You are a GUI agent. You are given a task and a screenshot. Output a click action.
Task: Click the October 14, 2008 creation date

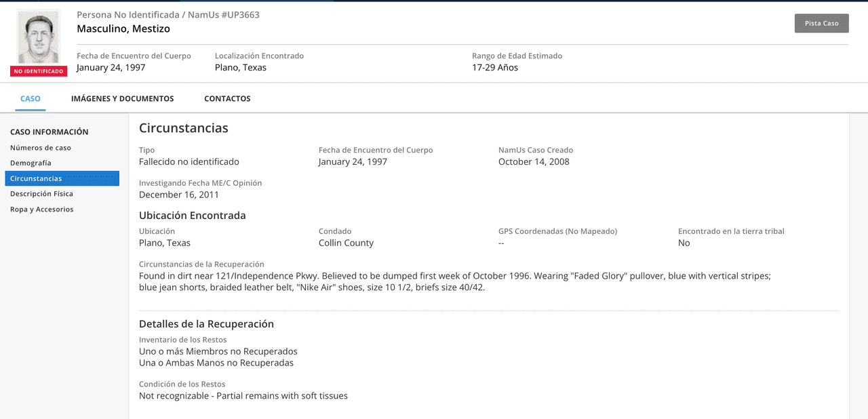534,161
